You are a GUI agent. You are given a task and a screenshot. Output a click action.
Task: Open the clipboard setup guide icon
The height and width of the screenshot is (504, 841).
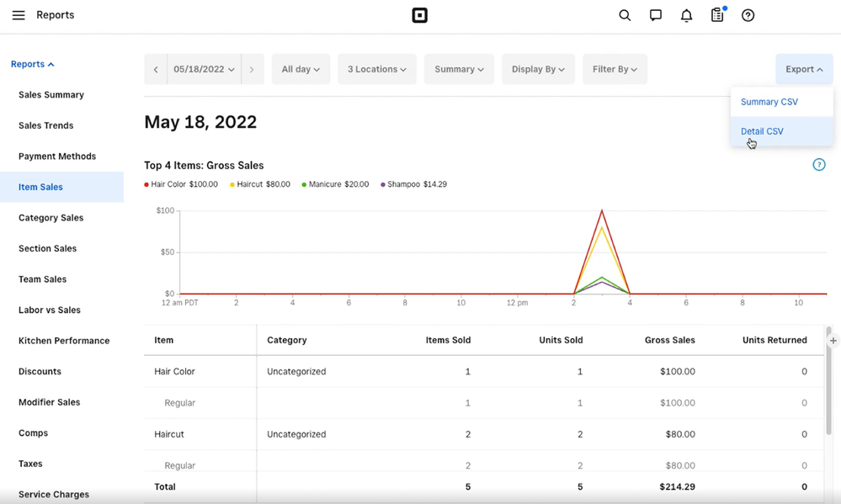tap(717, 15)
